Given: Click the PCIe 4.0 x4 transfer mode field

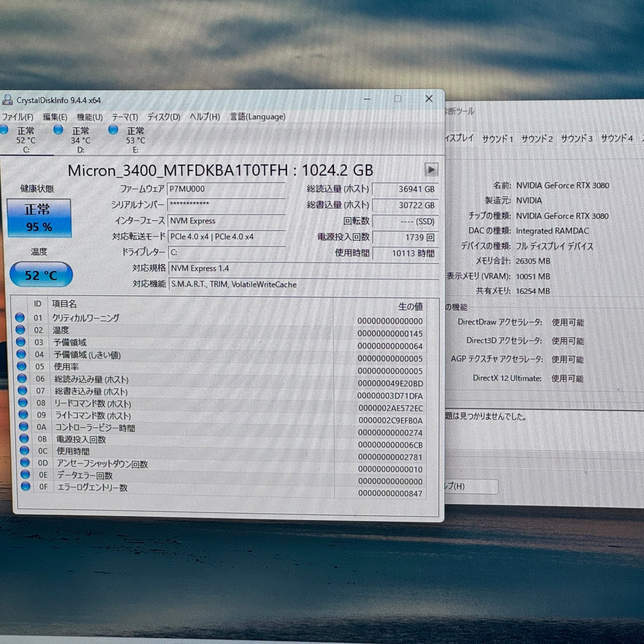Looking at the screenshot, I should (226, 237).
